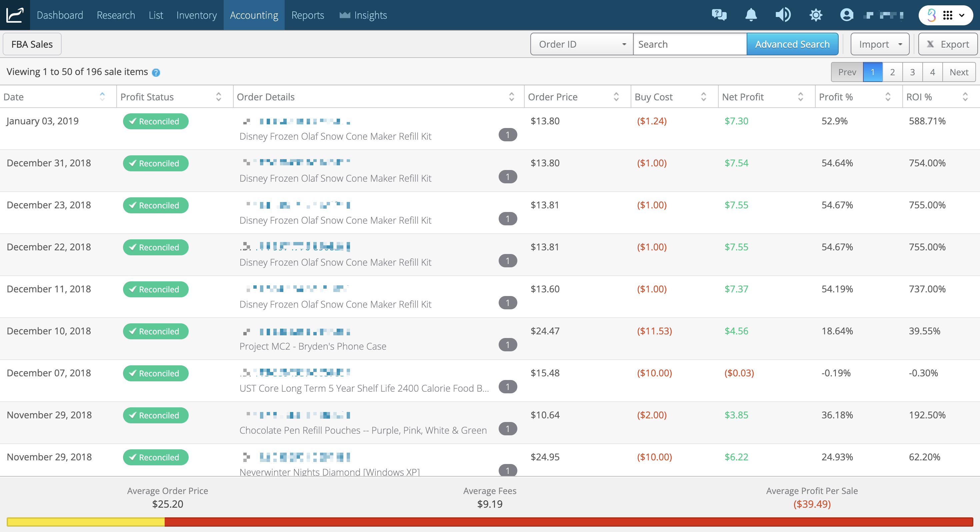Image resolution: width=980 pixels, height=532 pixels.
Task: Sort by Profit % column arrows
Action: tap(888, 97)
